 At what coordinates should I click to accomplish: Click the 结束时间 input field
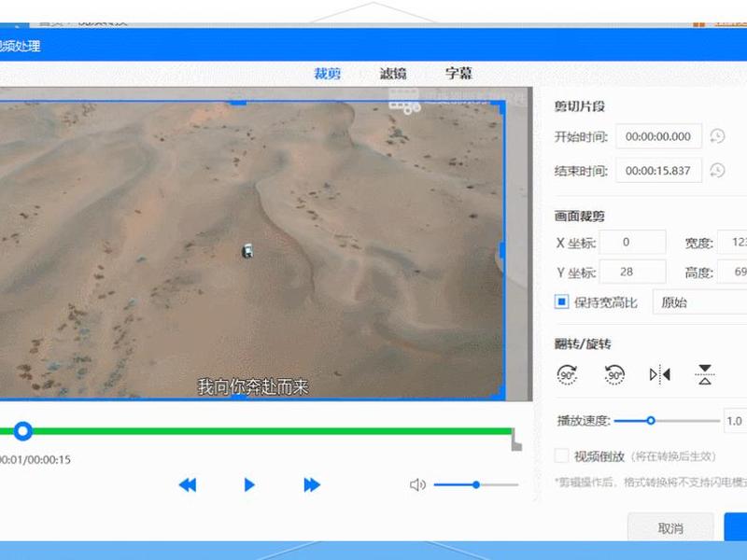pos(658,171)
